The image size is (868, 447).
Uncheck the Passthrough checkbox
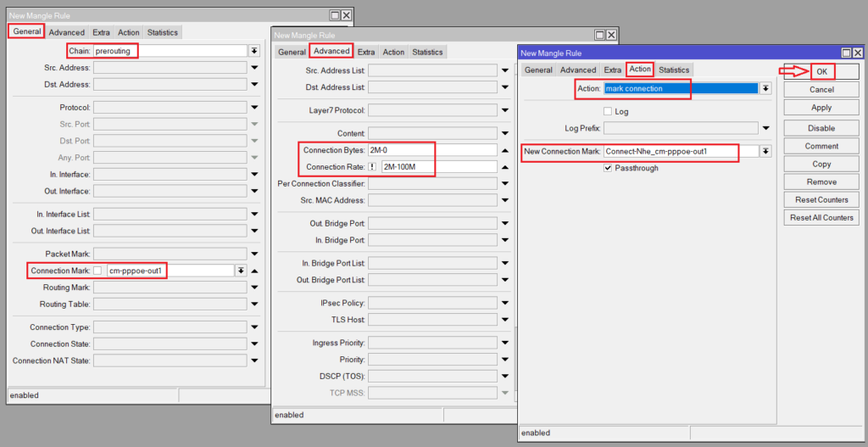pos(608,168)
